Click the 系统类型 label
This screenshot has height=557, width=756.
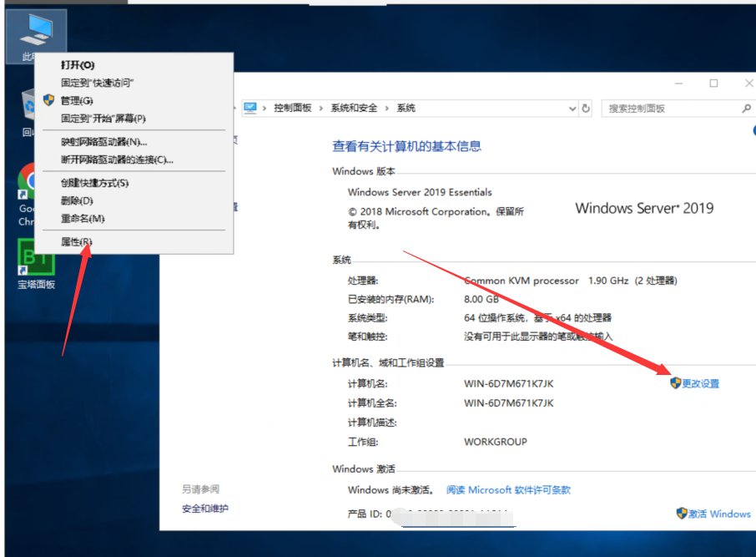pyautogui.click(x=367, y=317)
